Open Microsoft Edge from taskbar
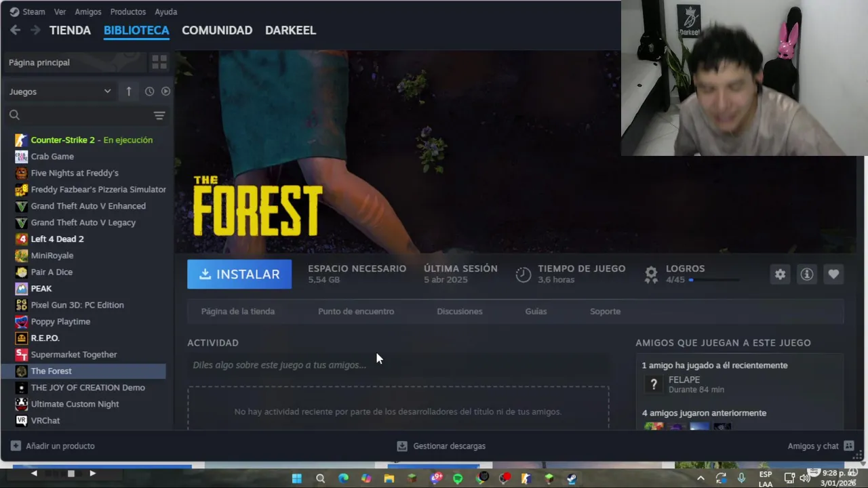The width and height of the screenshot is (868, 488). pos(343,479)
